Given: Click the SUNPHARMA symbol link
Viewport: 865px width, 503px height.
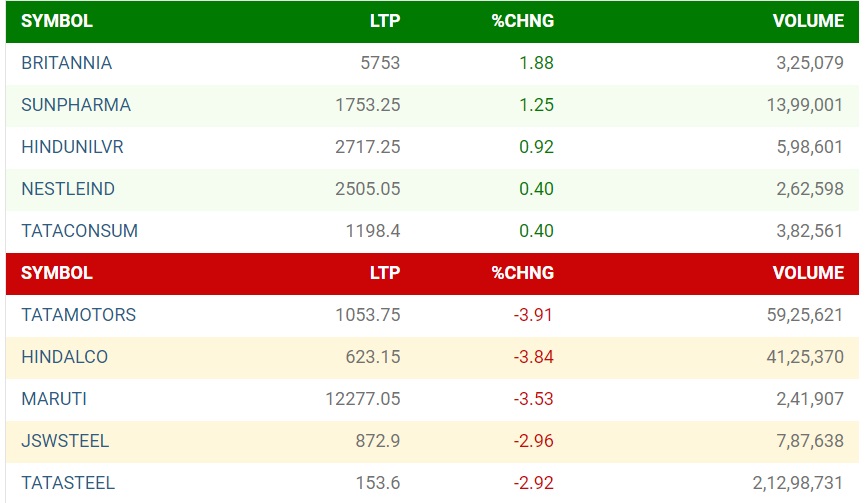Looking at the screenshot, I should point(76,105).
